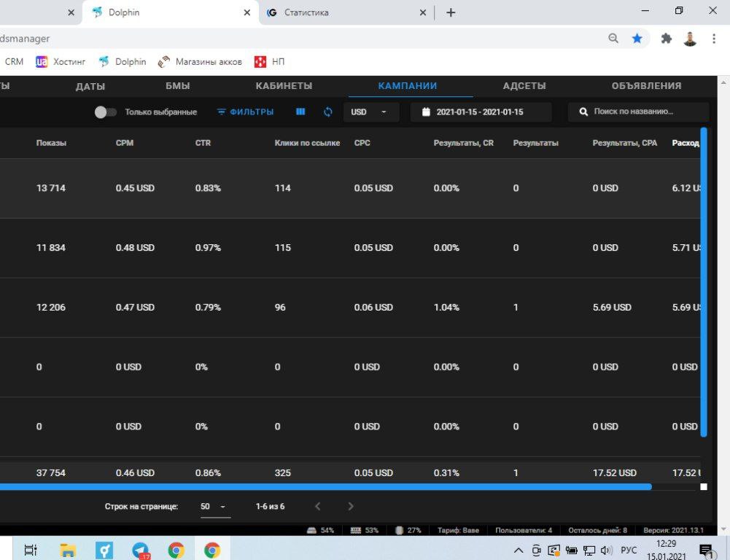Screen dimensions: 730x560
Task: Toggle Только выбранные switch
Action: pyautogui.click(x=105, y=112)
